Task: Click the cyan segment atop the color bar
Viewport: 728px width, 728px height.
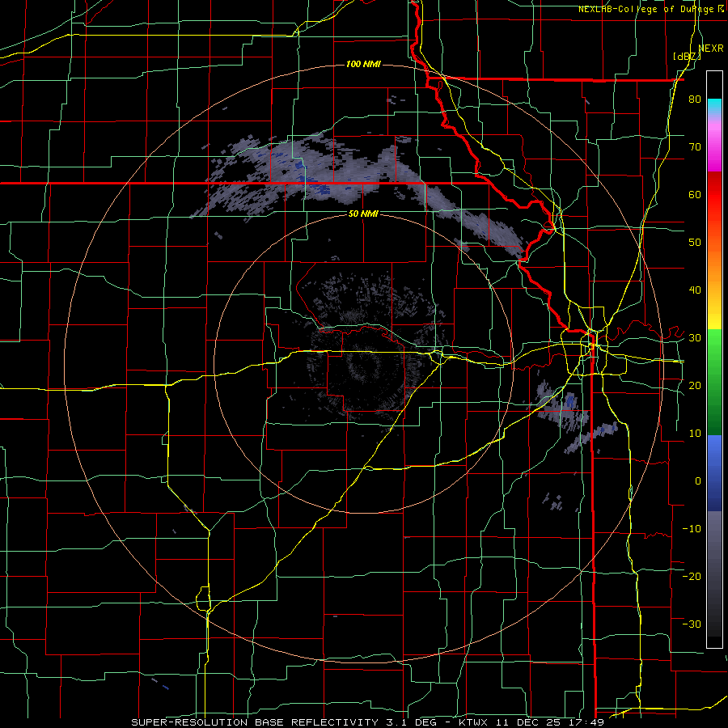Action: pos(714,106)
